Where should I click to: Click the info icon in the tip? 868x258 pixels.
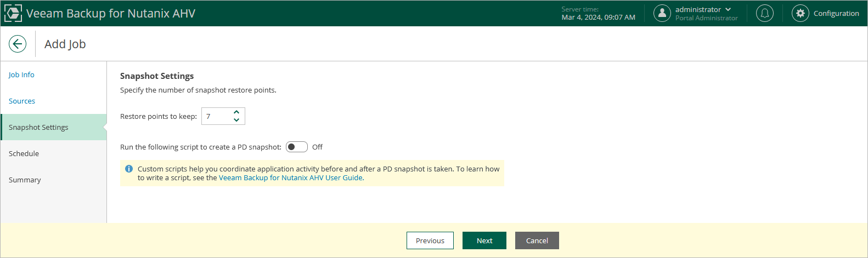coord(129,169)
